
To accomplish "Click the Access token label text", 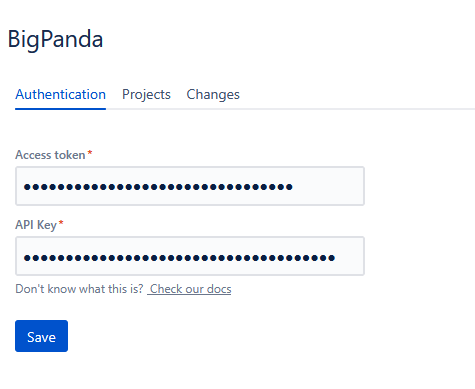I will pyautogui.click(x=50, y=155).
